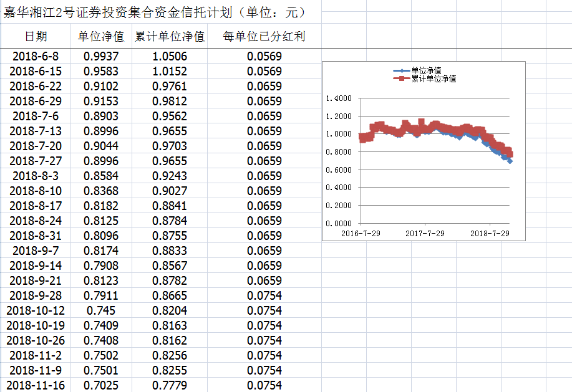This screenshot has height=392, width=572.
Task: Select date cell 2018-11-9
Action: tap(36, 370)
